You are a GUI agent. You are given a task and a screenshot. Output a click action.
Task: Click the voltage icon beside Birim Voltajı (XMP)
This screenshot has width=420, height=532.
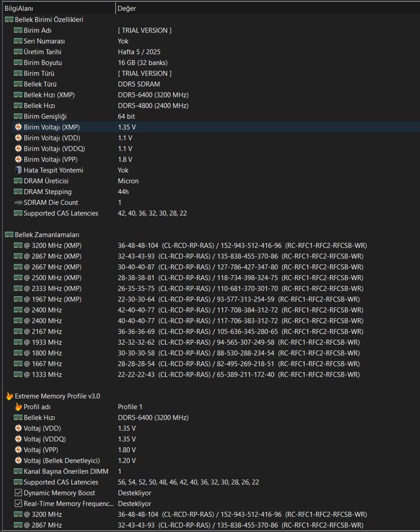click(18, 127)
